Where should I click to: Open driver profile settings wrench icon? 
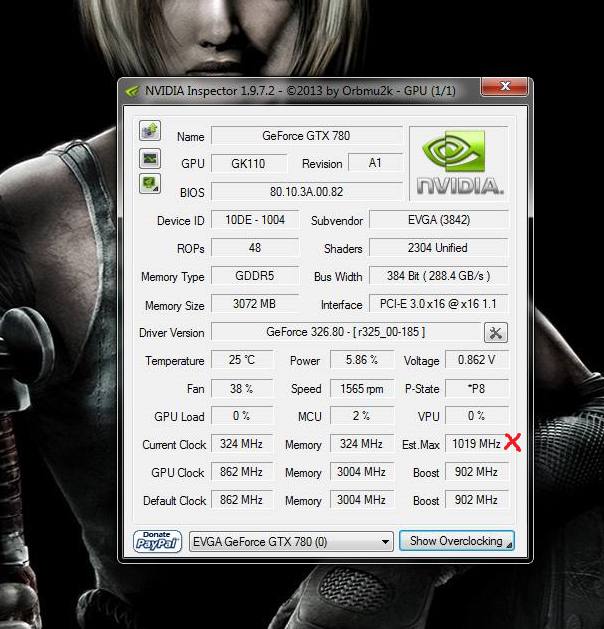tap(496, 333)
